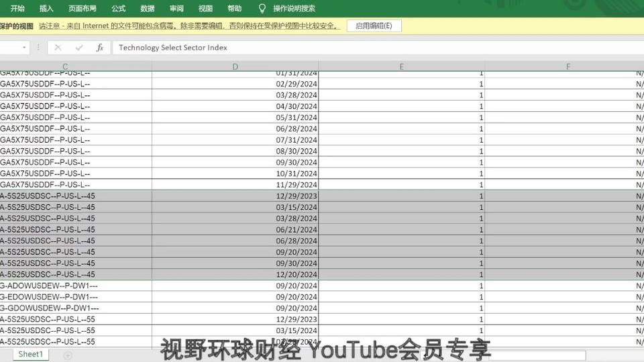This screenshot has height=362, width=644.
Task: Open the 数据 ribbon tab
Action: point(147,8)
